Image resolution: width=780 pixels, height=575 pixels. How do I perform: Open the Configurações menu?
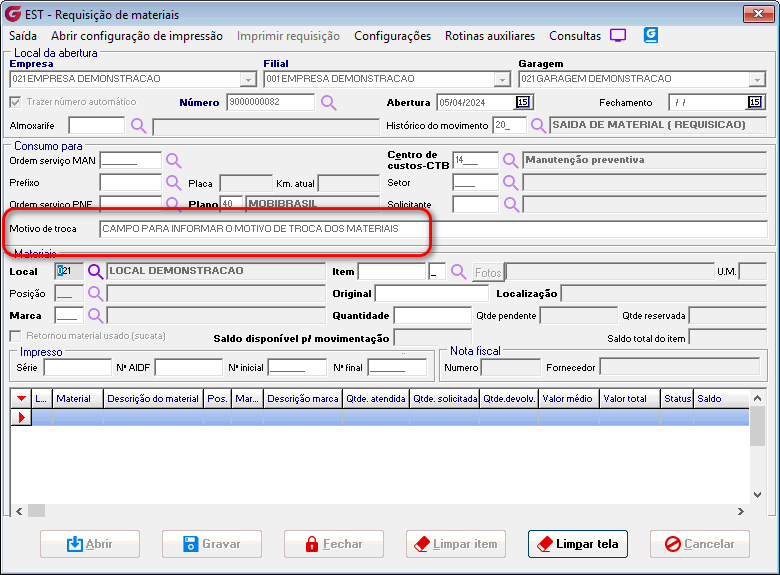[x=392, y=36]
